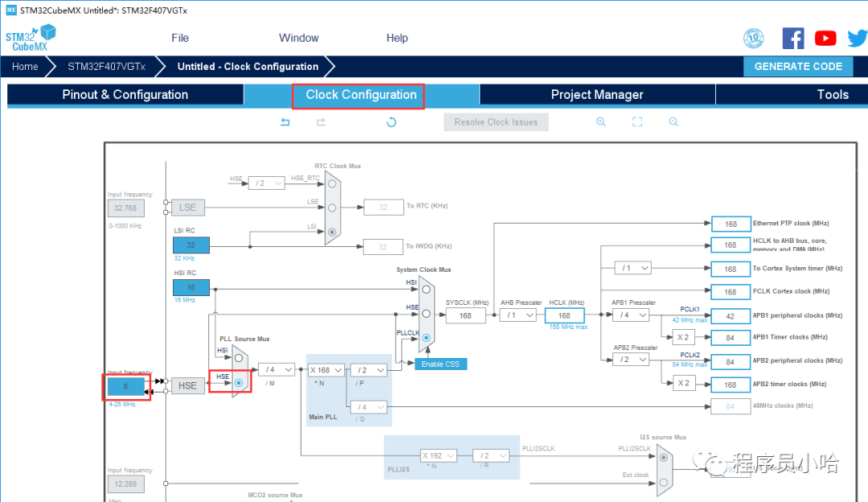868x502 pixels.
Task: Switch to the Pinout & Configuration tab
Action: [125, 95]
